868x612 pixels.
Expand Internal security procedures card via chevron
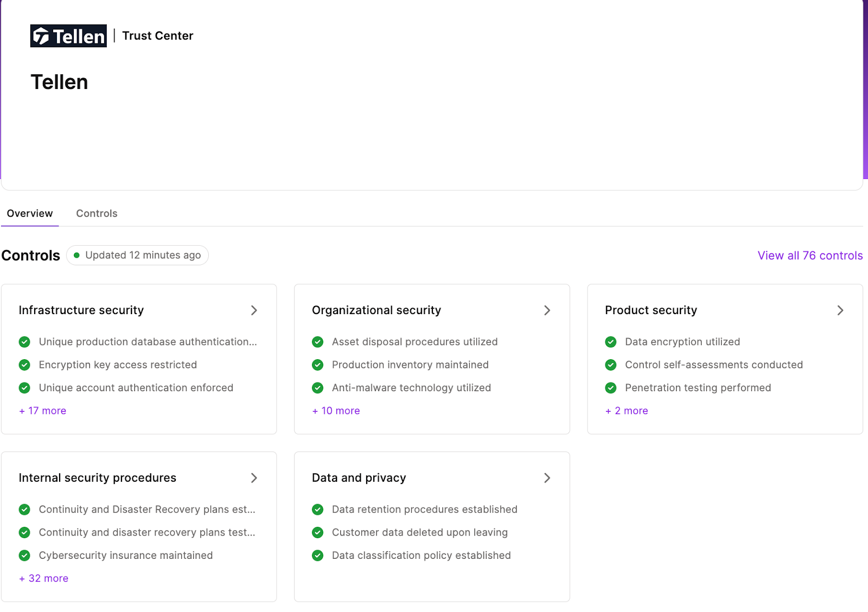click(254, 478)
